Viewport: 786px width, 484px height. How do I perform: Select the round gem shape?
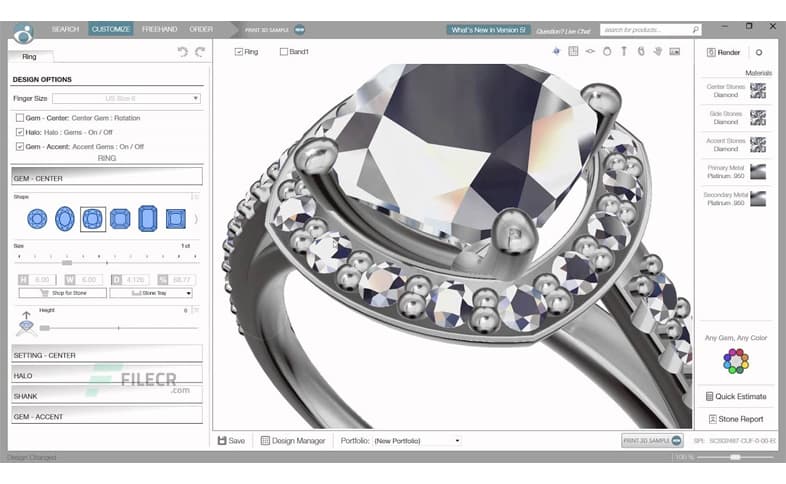[x=37, y=219]
